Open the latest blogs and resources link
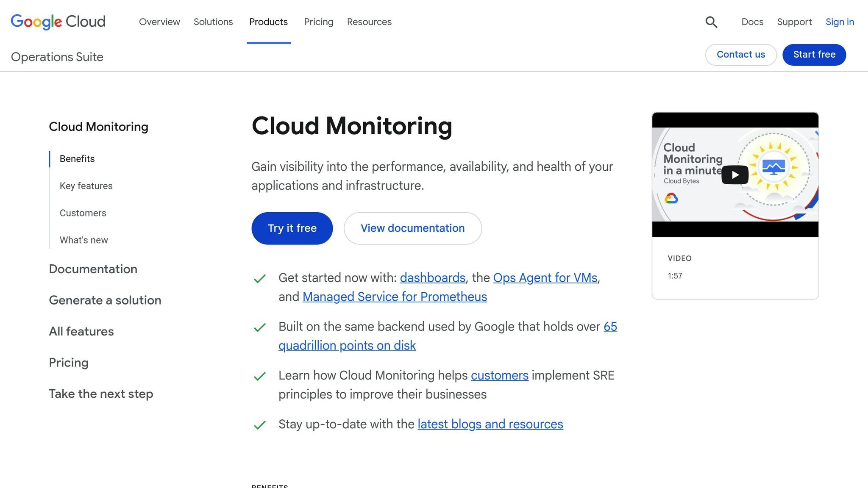 (x=490, y=424)
